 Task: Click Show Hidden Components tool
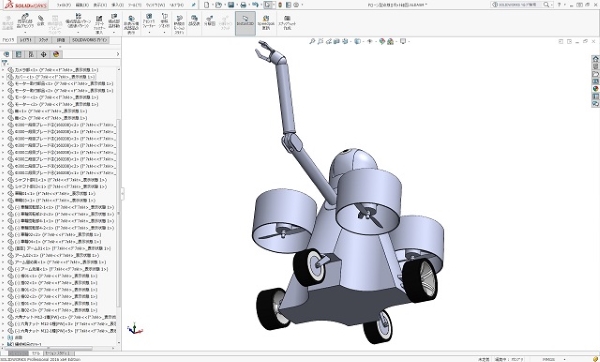pos(131,24)
